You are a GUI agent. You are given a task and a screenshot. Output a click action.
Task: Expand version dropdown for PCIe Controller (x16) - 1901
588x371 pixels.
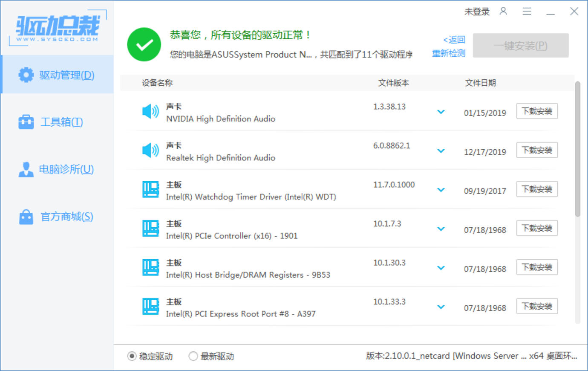[441, 229]
